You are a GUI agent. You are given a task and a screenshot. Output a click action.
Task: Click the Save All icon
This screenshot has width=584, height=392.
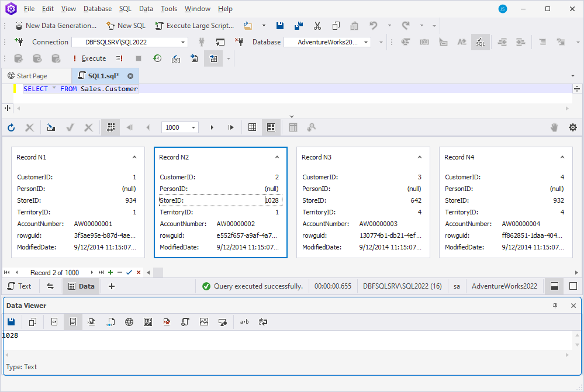[x=298, y=26]
